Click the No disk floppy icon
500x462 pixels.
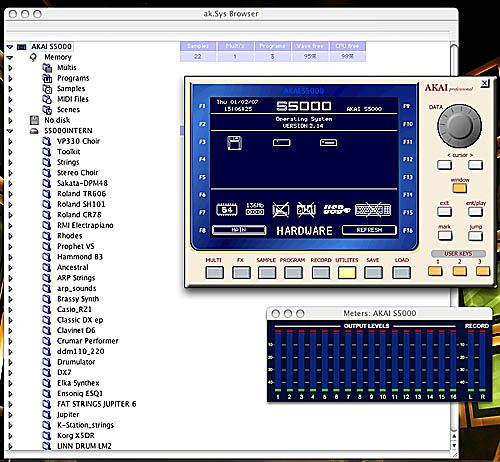34,120
